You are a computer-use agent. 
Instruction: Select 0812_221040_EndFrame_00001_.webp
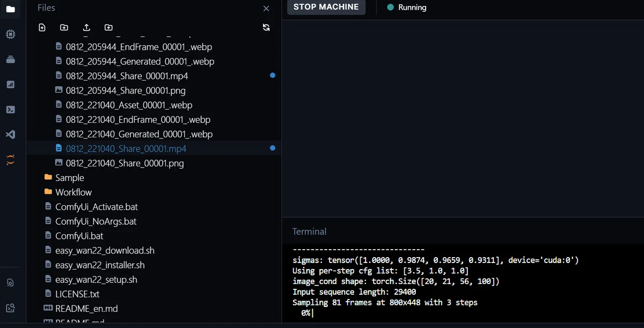coord(138,120)
